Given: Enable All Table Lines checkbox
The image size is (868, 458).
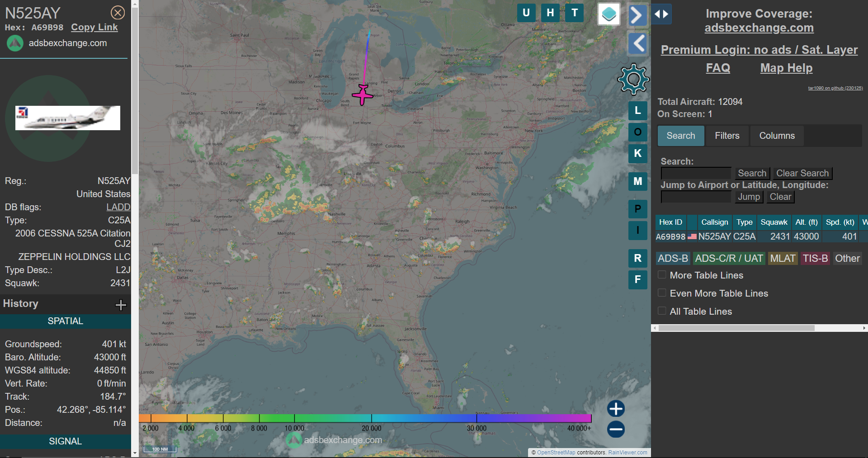Looking at the screenshot, I should pos(662,311).
